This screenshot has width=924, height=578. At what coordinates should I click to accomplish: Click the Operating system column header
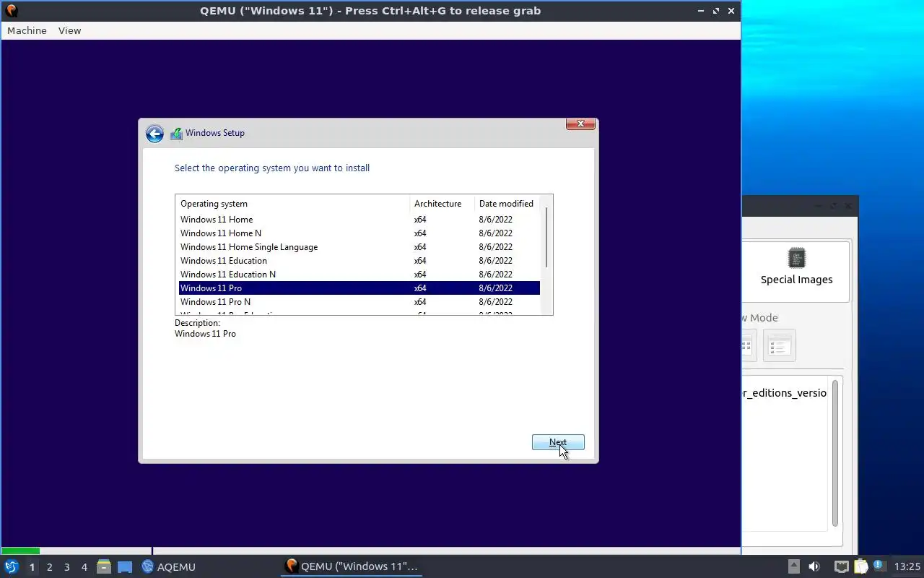292,204
